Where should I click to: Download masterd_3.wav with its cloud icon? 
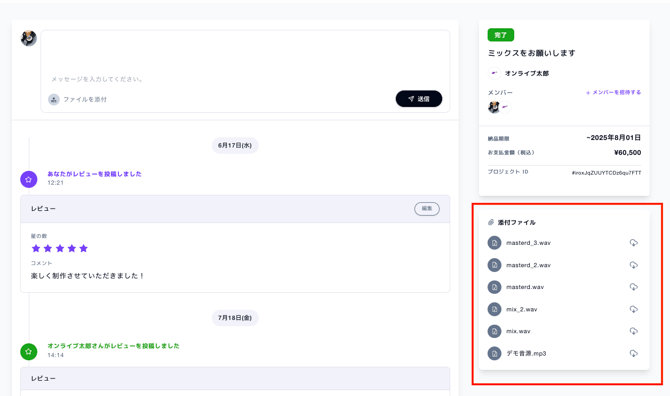click(633, 243)
